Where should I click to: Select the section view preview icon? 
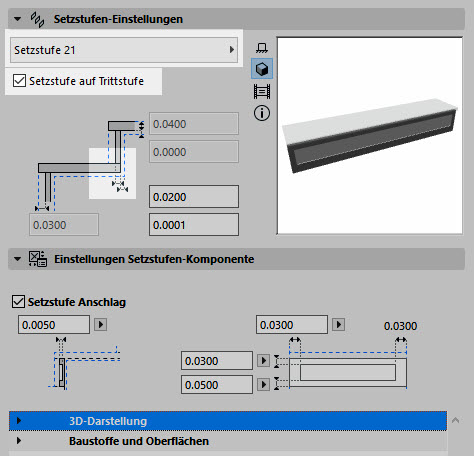[x=262, y=91]
